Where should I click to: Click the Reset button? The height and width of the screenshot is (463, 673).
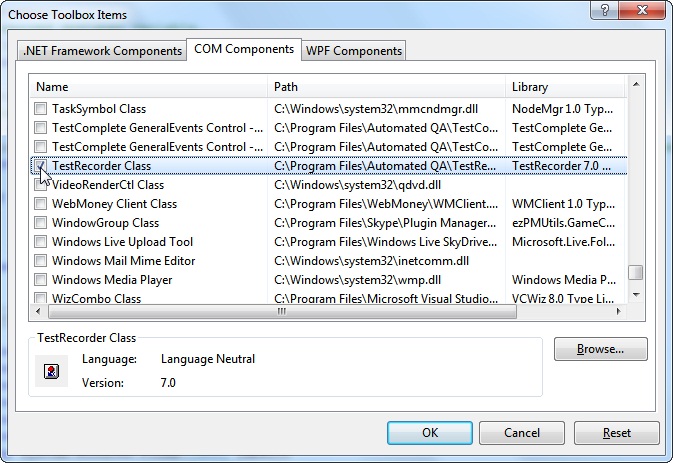pos(616,433)
